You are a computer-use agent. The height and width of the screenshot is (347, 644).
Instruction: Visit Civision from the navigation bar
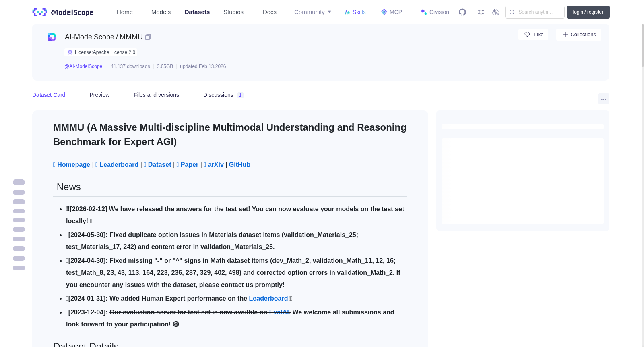coord(435,12)
